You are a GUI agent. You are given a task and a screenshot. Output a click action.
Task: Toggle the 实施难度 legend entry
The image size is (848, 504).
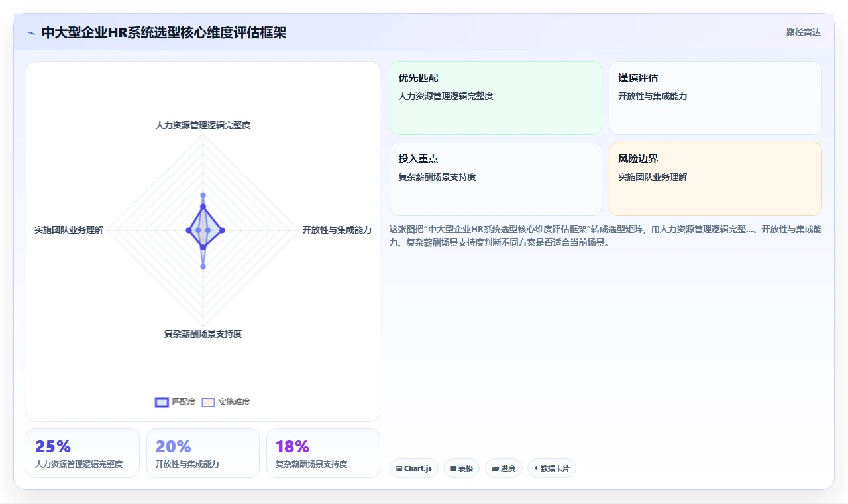[x=227, y=402]
